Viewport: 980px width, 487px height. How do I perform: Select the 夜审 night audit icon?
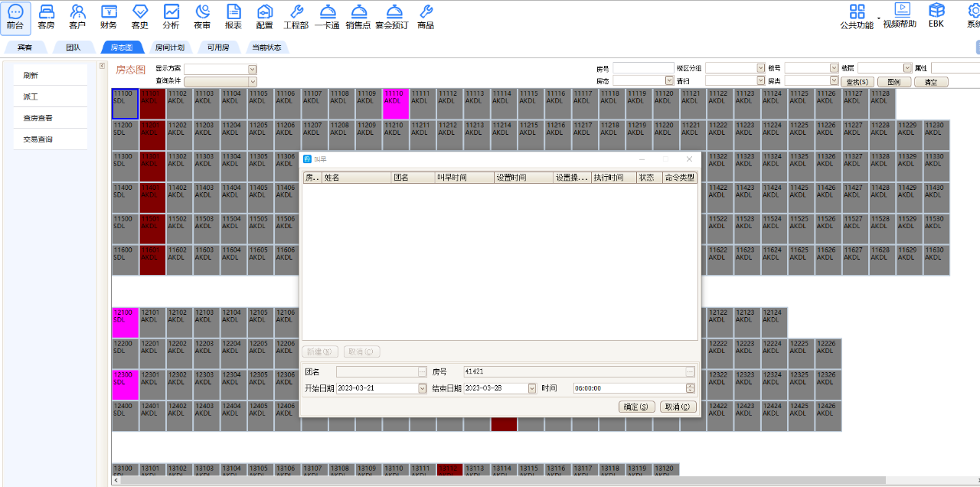[202, 16]
